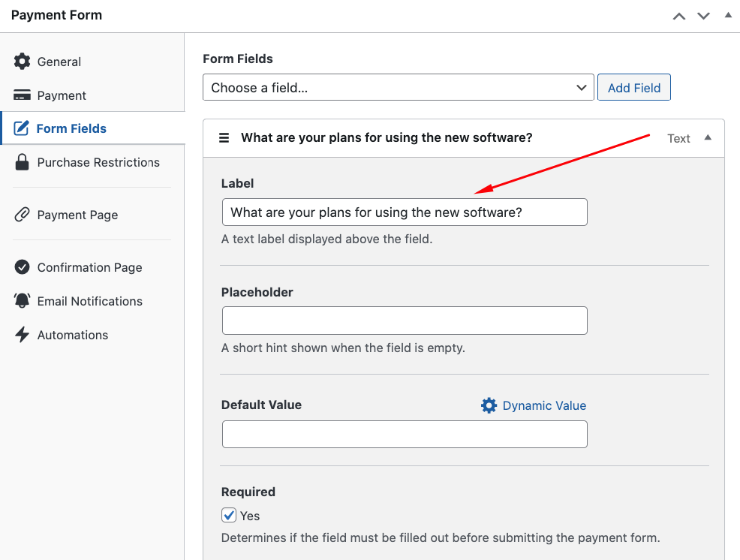The width and height of the screenshot is (740, 560).
Task: Switch to the Form Fields tab
Action: (71, 128)
